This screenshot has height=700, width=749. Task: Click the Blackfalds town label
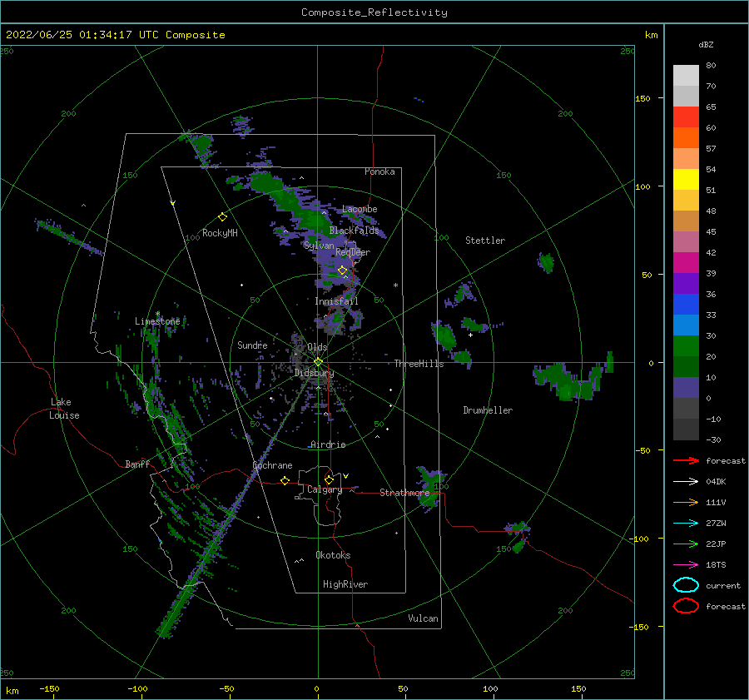point(354,231)
